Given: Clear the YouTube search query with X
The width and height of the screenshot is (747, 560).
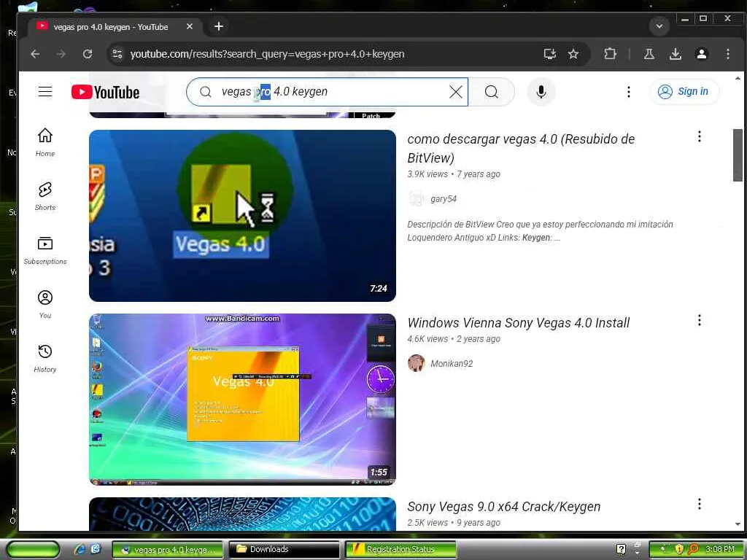Looking at the screenshot, I should tap(456, 92).
